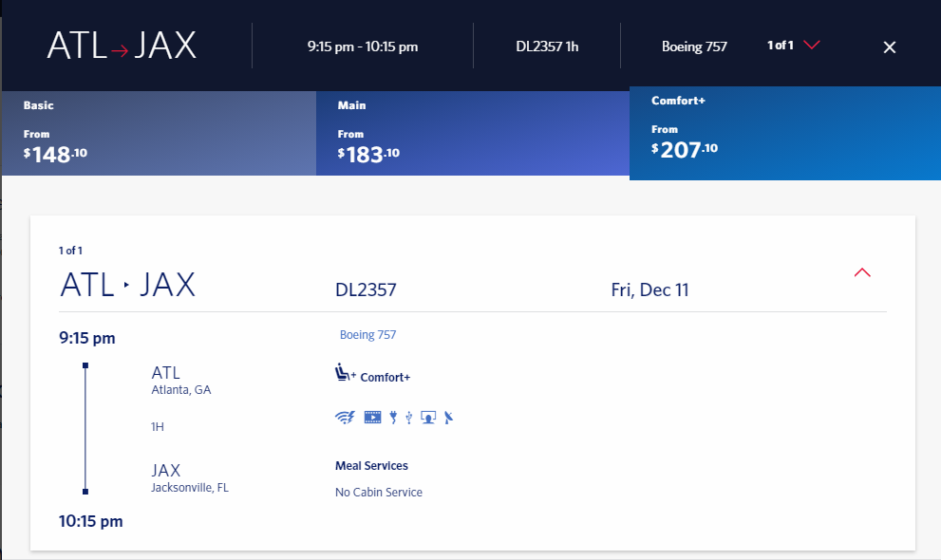Click the personal seatback screen icon

428,417
